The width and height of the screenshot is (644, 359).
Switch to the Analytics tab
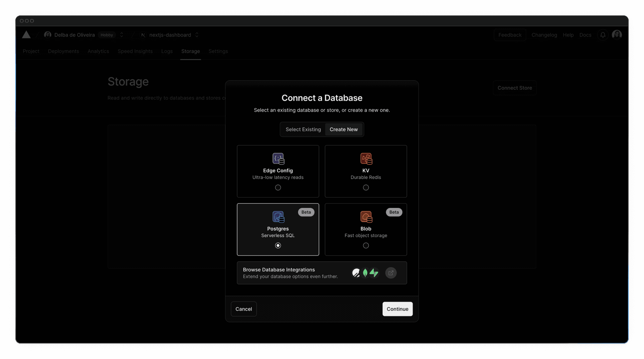point(98,51)
